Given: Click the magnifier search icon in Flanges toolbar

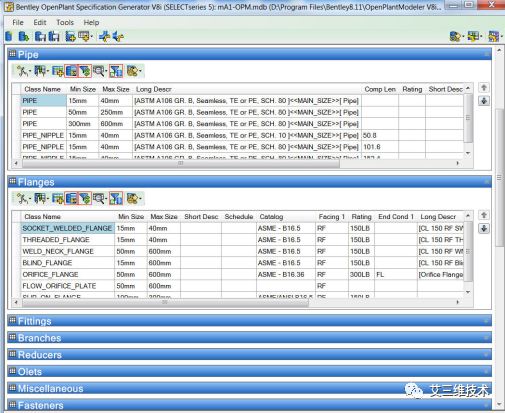Looking at the screenshot, I should pyautogui.click(x=99, y=198).
